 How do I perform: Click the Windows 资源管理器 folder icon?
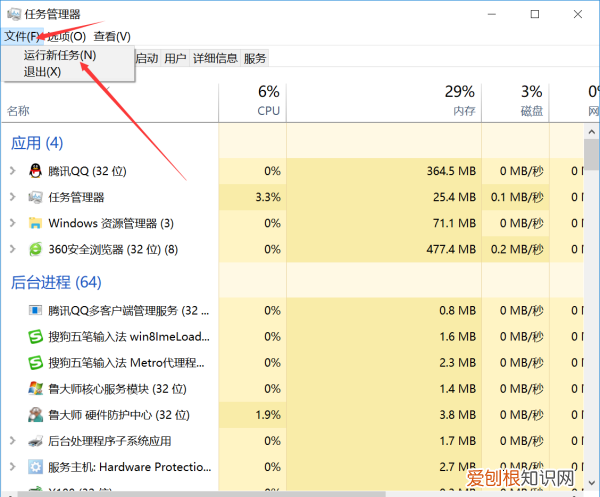36,223
